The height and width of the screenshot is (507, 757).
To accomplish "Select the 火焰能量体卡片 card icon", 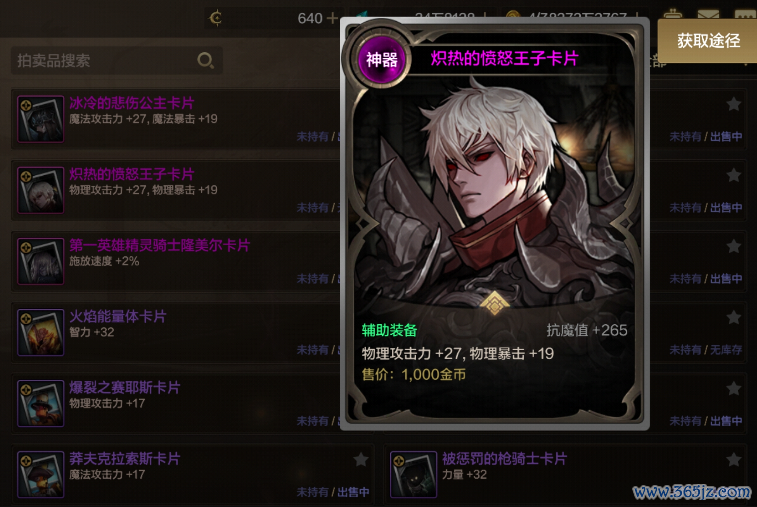I will tap(41, 332).
